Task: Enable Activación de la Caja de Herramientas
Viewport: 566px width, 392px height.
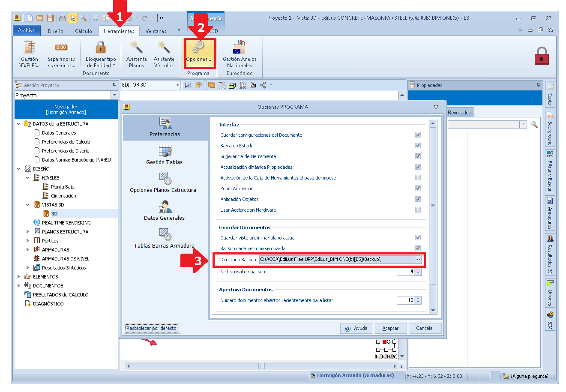Action: [x=418, y=178]
